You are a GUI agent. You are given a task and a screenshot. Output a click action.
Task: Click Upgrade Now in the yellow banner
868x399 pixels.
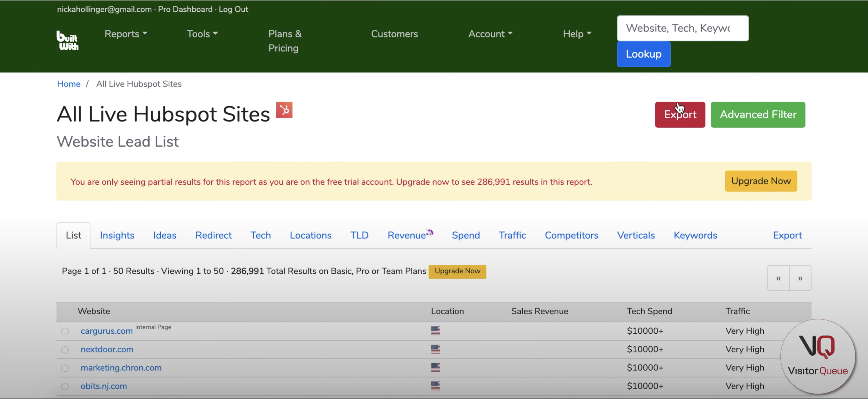click(761, 181)
